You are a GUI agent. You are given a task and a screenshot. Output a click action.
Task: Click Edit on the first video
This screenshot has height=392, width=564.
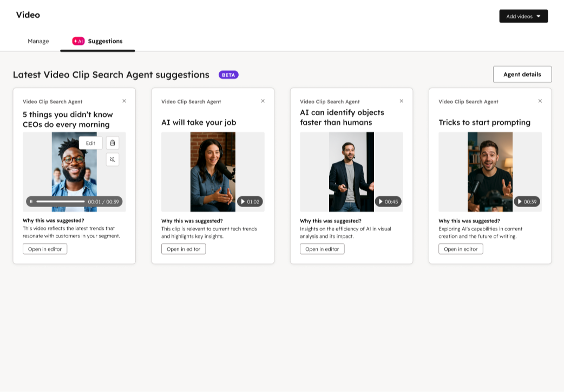click(90, 143)
